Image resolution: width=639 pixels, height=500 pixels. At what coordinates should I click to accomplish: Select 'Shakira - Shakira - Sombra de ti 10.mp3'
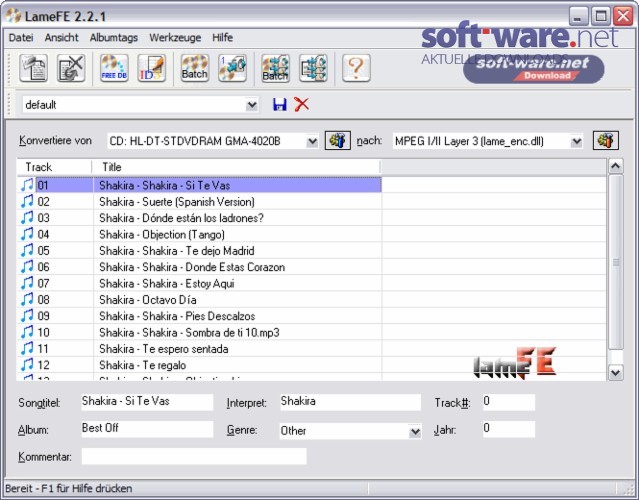coord(189,332)
